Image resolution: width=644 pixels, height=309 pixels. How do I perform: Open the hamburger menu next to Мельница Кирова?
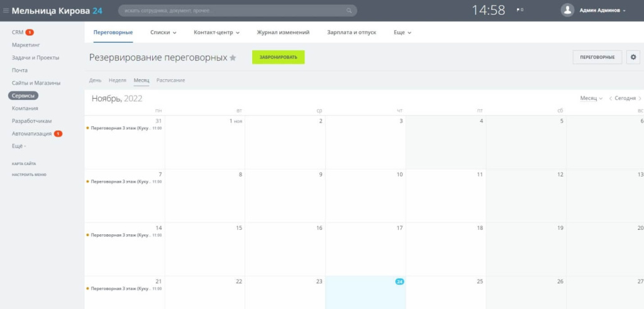pos(6,11)
